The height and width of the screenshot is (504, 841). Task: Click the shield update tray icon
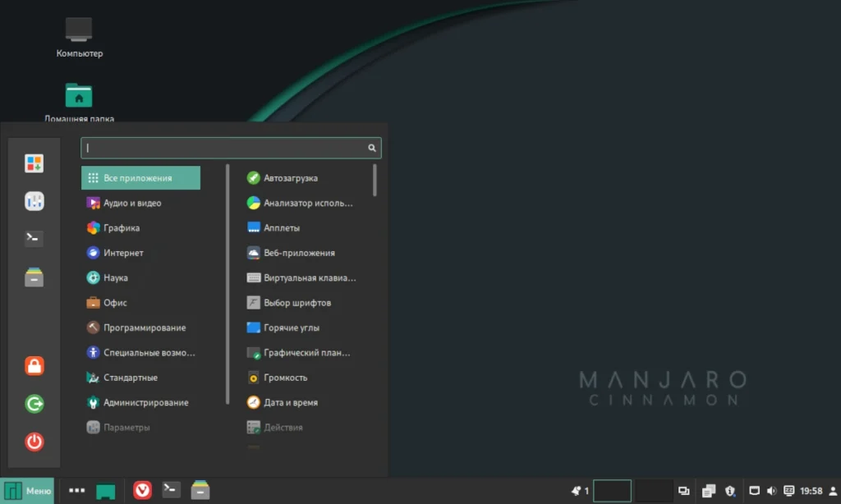tap(730, 491)
